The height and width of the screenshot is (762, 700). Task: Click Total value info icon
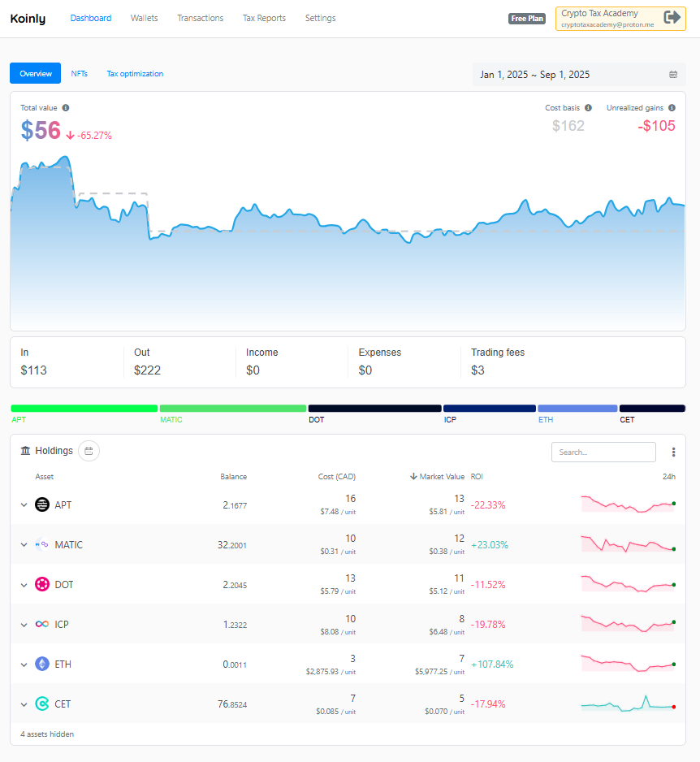(x=66, y=108)
